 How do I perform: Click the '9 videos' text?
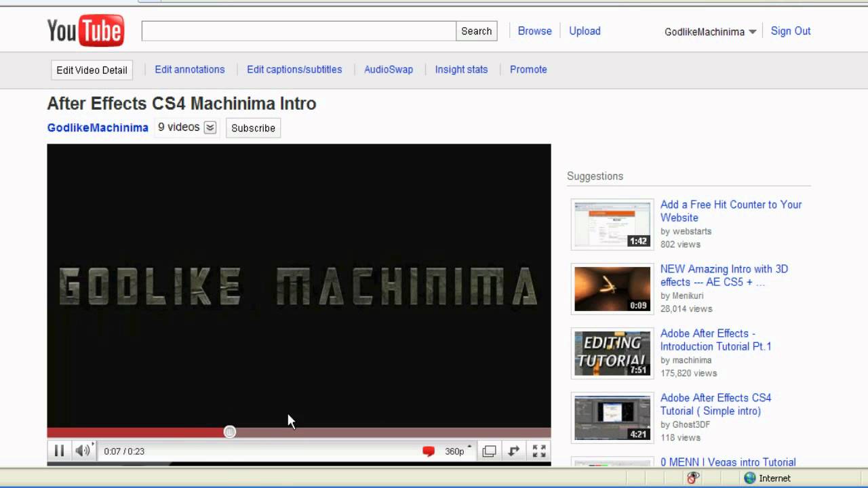(179, 127)
